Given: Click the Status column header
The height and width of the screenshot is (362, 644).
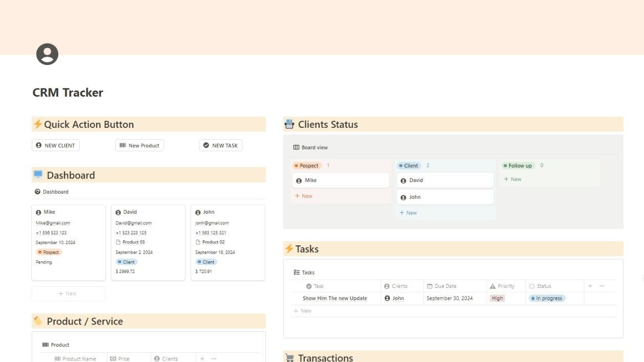Looking at the screenshot, I should (540, 286).
